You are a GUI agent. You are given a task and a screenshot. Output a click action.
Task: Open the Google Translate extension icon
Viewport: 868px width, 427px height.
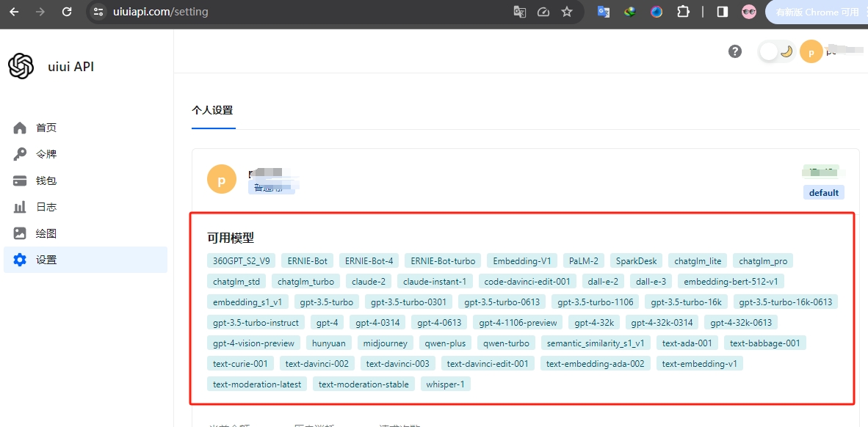[604, 12]
